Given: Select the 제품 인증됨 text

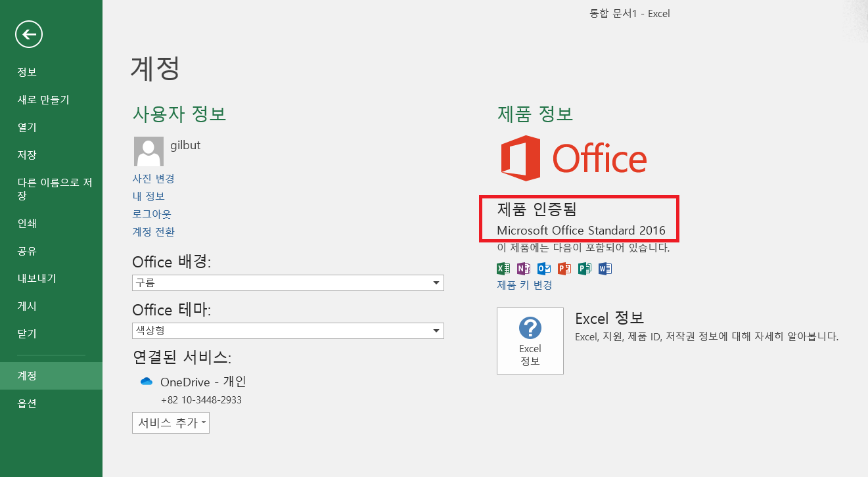Looking at the screenshot, I should pos(536,210).
